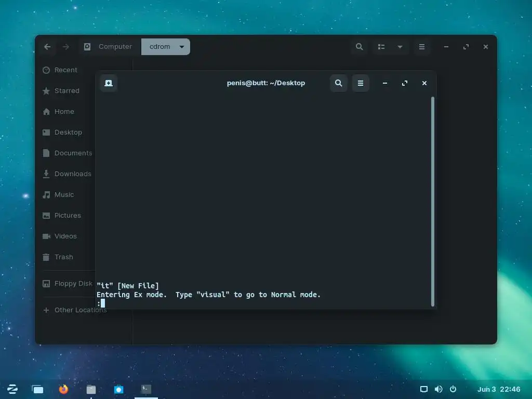This screenshot has height=399, width=532.
Task: Open Trash in sidebar
Action: (x=65, y=257)
